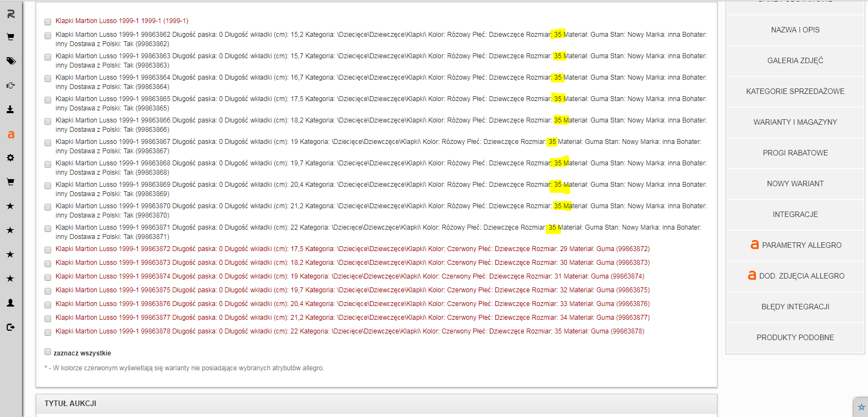Open settings gear in the sidebar

click(x=10, y=158)
